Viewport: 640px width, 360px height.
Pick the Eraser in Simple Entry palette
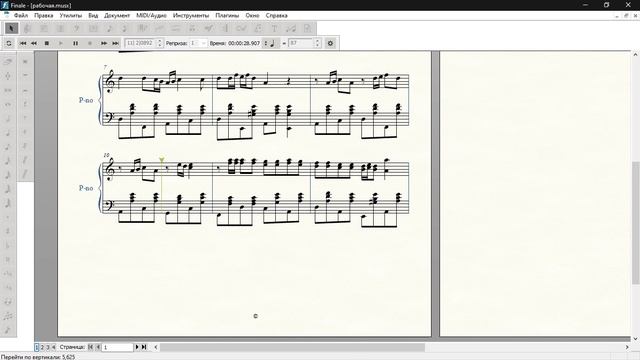(8, 62)
